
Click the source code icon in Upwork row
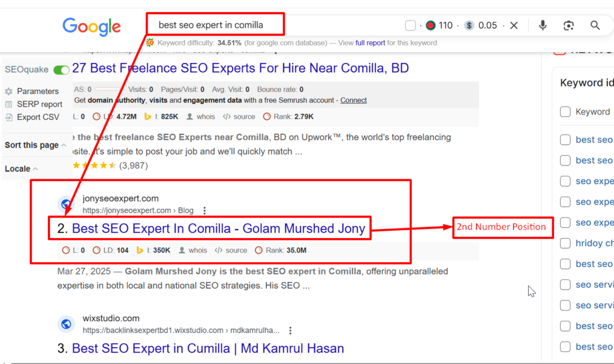[x=227, y=116]
